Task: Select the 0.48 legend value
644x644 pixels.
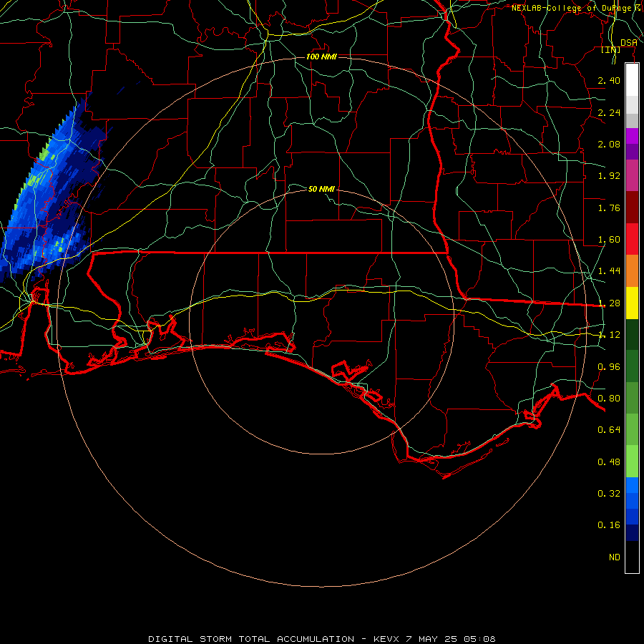Action: tap(609, 462)
